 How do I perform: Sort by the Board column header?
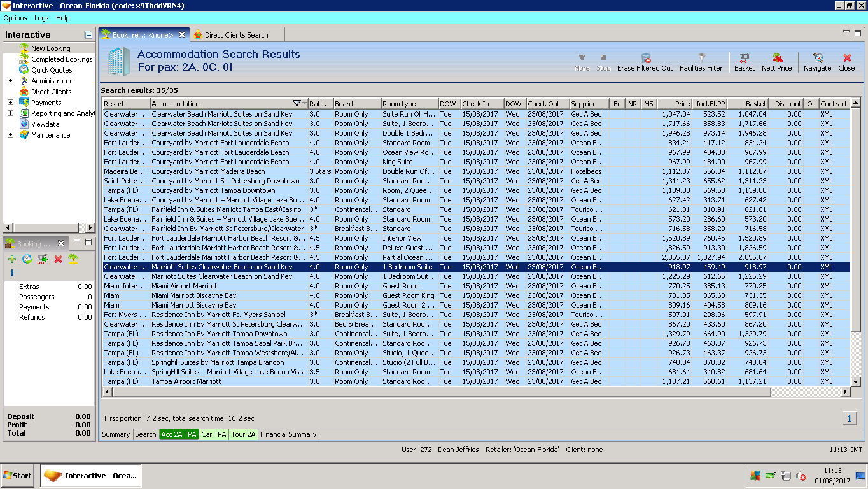coord(357,104)
